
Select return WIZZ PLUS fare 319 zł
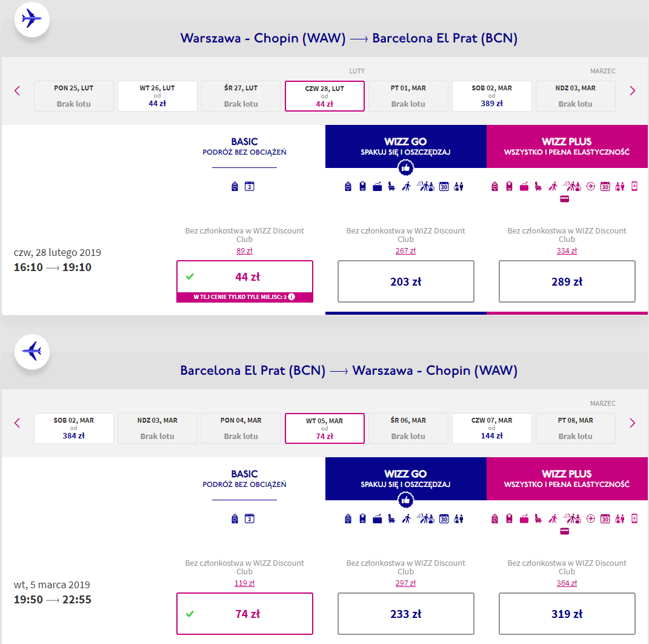point(567,613)
